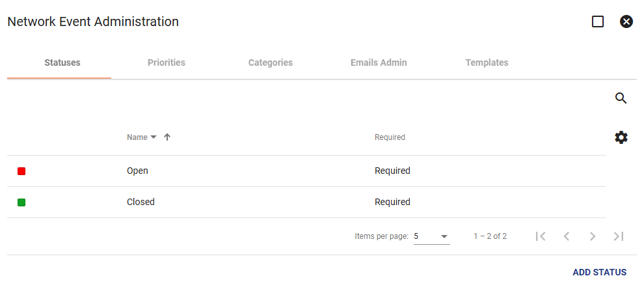Close the Network Event Administration dialog
The image size is (644, 291).
[626, 21]
